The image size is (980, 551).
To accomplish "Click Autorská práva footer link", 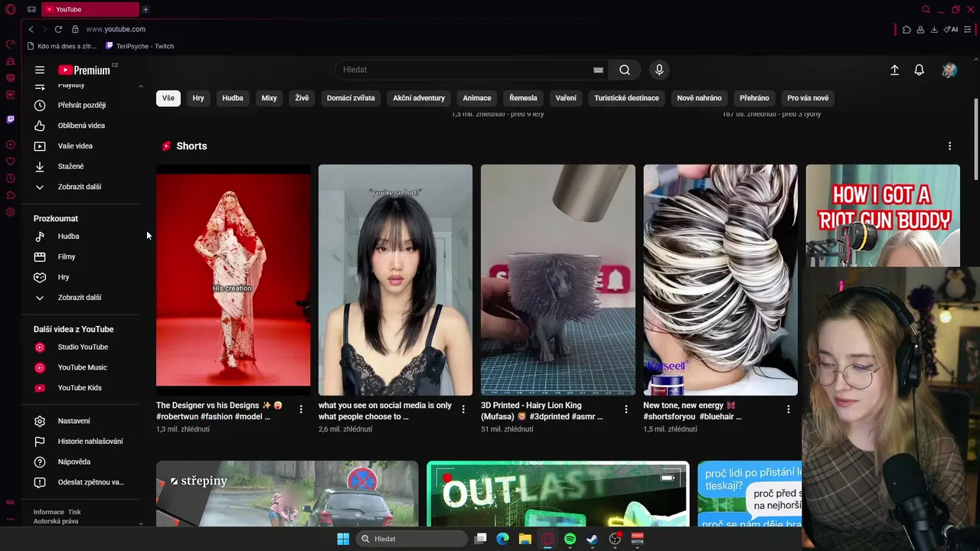I will point(56,521).
